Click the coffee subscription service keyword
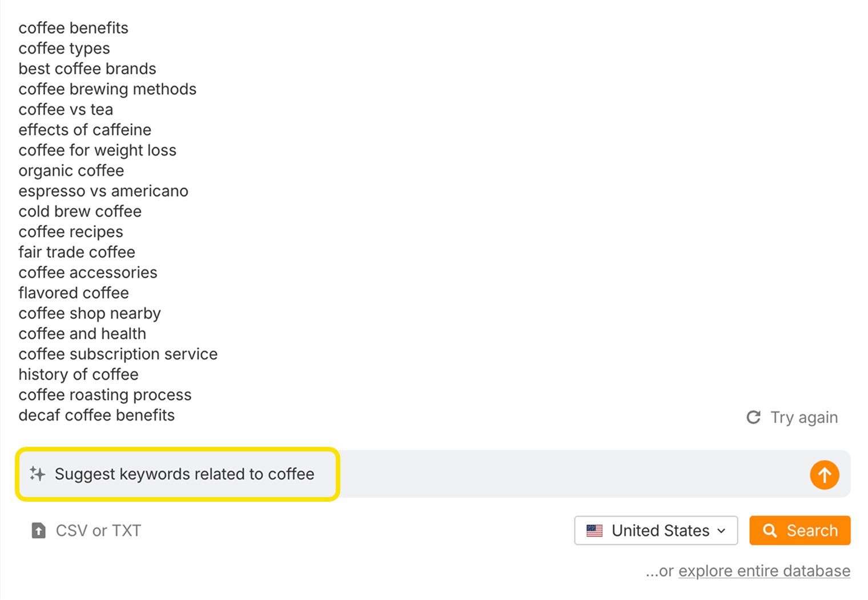Image resolution: width=868 pixels, height=600 pixels. coord(118,354)
